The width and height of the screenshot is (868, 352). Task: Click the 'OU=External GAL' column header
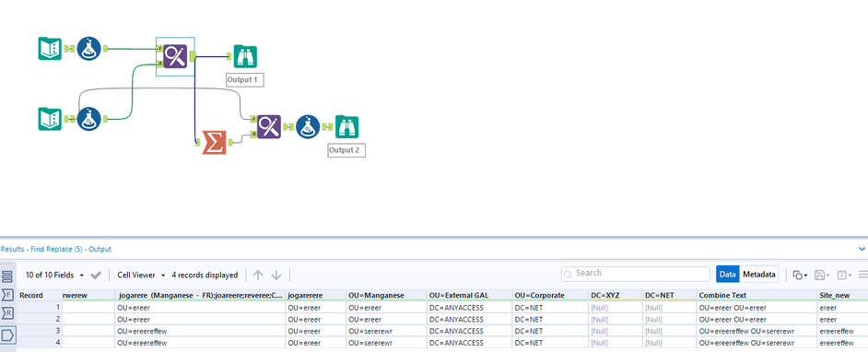(x=469, y=296)
